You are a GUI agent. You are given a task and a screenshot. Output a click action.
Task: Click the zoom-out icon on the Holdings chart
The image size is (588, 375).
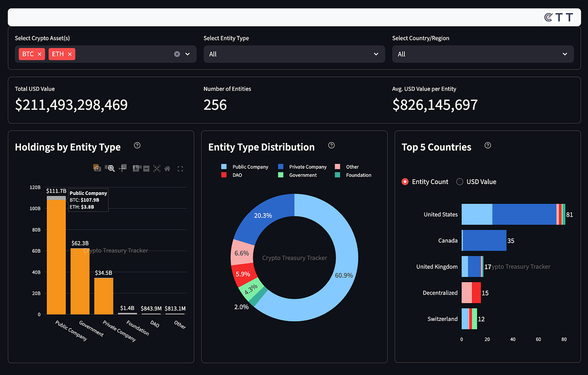tap(146, 168)
